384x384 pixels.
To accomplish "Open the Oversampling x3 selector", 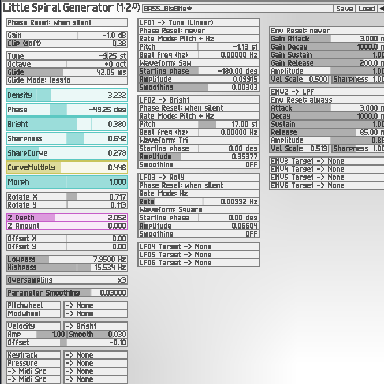I will pyautogui.click(x=67, y=280).
